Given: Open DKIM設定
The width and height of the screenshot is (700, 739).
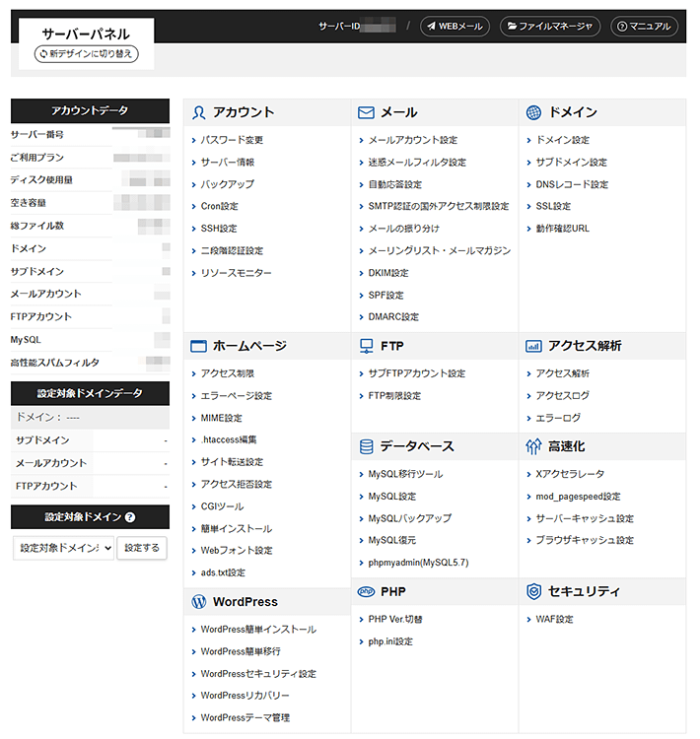Looking at the screenshot, I should 388,273.
